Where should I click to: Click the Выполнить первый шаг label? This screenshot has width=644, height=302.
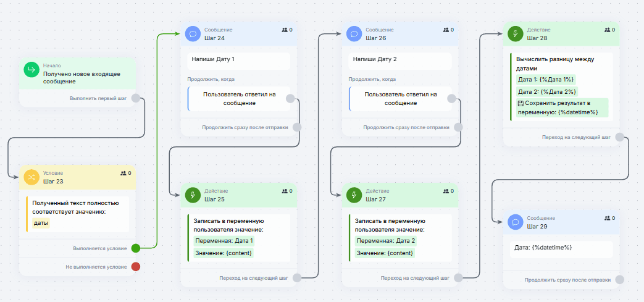[99, 99]
